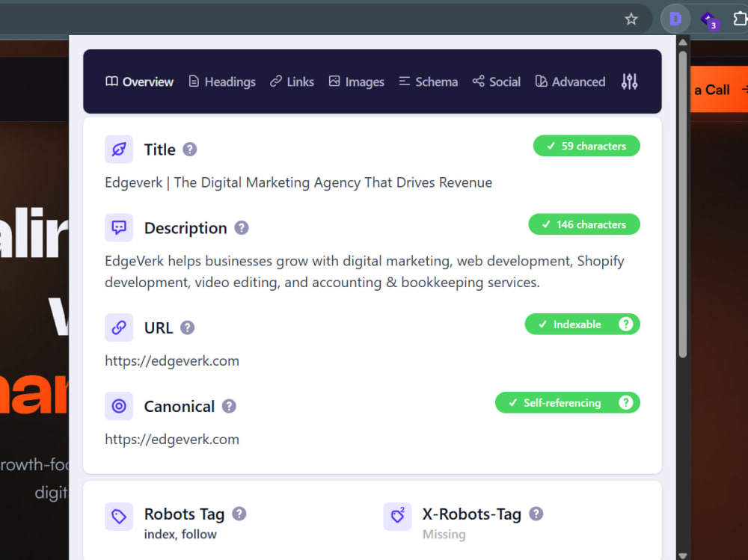
Task: Click the 59 characters badge
Action: click(586, 146)
